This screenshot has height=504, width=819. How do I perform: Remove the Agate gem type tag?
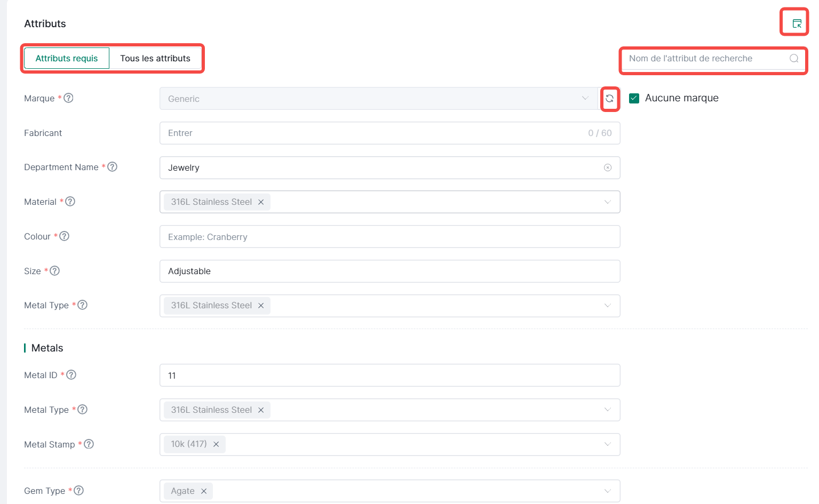(204, 491)
